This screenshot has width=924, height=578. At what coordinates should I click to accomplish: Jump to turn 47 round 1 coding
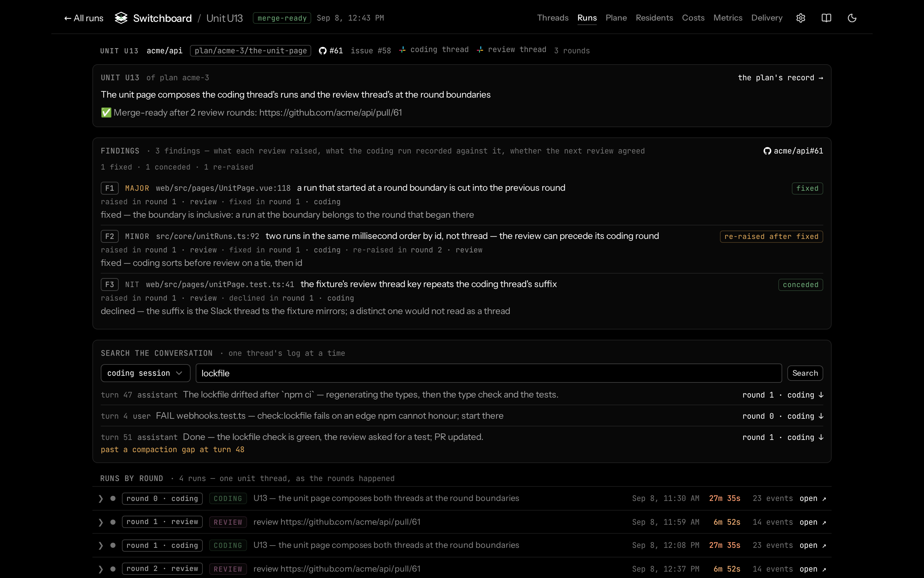coord(783,395)
